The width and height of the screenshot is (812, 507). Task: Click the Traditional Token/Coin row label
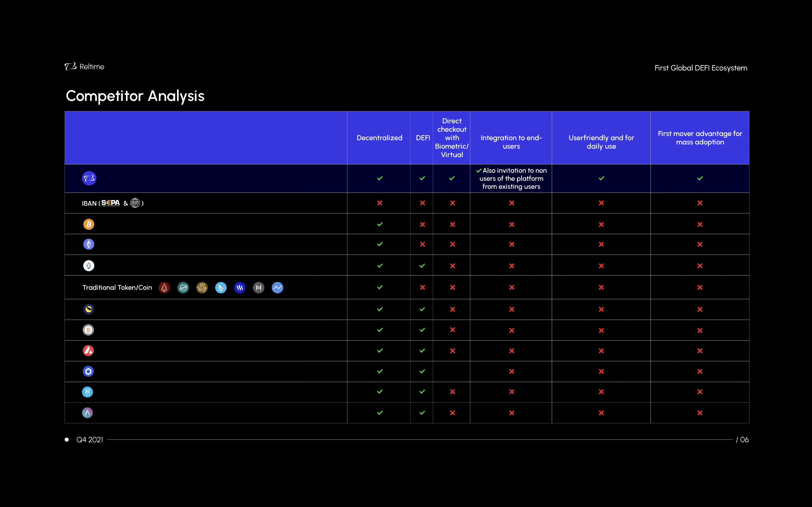pos(117,288)
